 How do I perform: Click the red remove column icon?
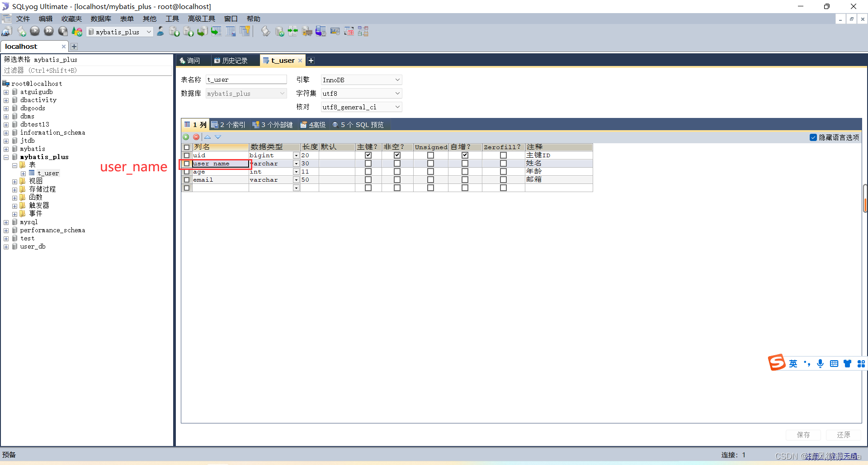point(196,137)
